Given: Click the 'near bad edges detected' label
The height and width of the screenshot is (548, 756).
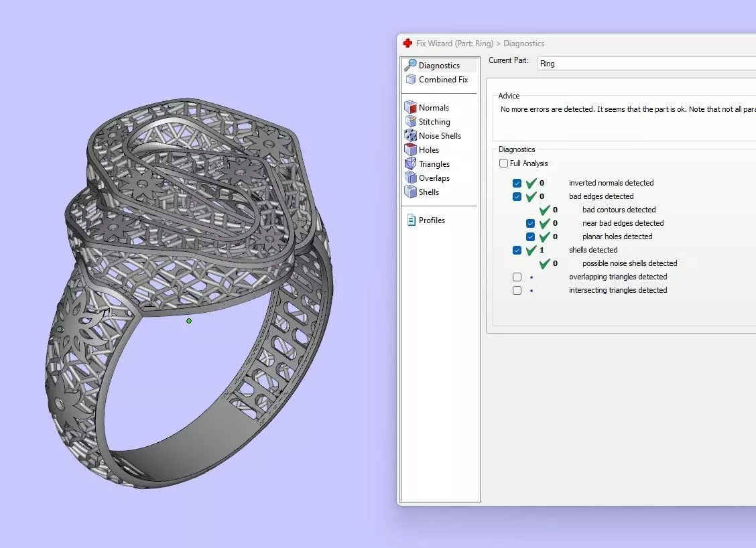Looking at the screenshot, I should point(623,223).
